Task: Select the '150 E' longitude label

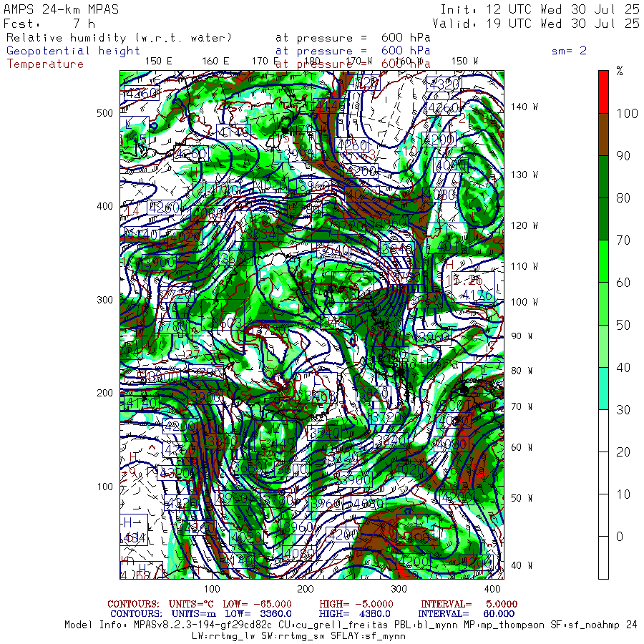Action: coord(159,61)
